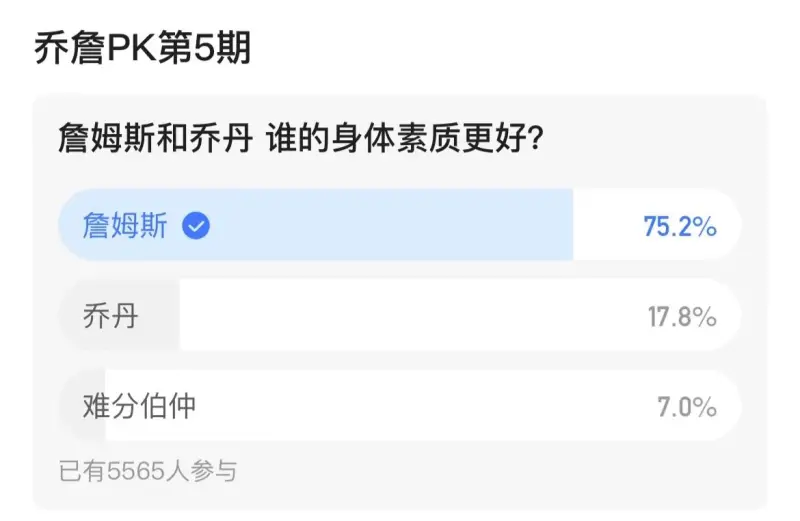Click the 乔丹 option label text
Screen dimensions: 800x521
(110, 316)
